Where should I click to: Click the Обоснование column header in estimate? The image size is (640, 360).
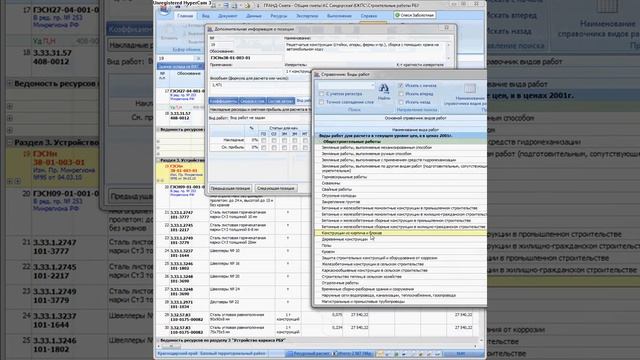click(x=188, y=73)
